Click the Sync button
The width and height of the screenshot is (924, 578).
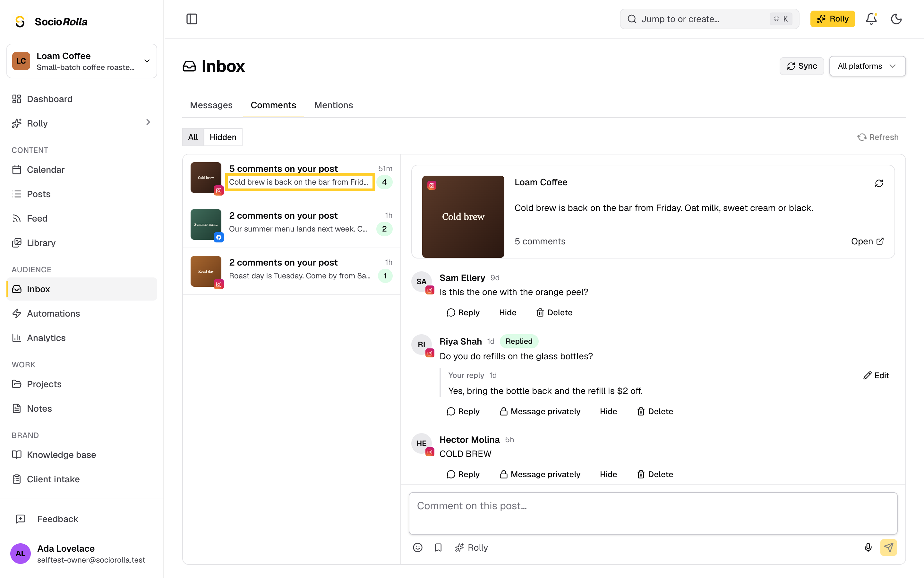[802, 66]
